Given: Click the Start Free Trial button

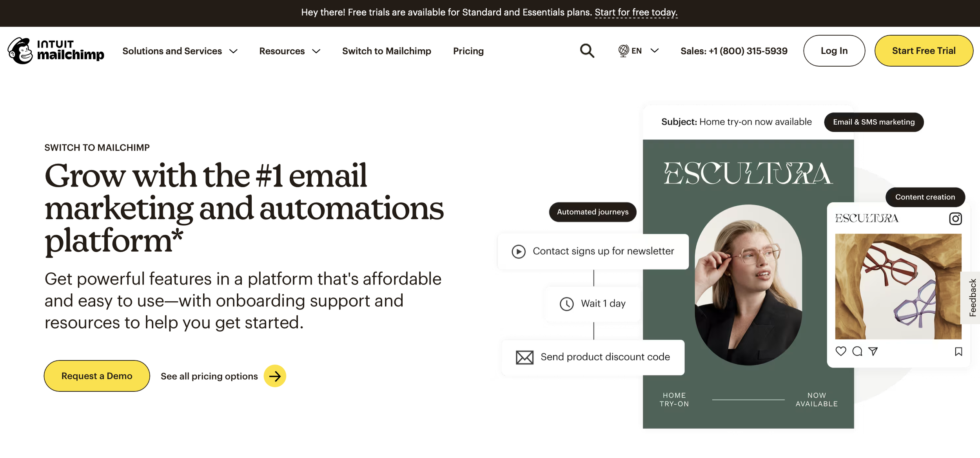Looking at the screenshot, I should click(924, 51).
